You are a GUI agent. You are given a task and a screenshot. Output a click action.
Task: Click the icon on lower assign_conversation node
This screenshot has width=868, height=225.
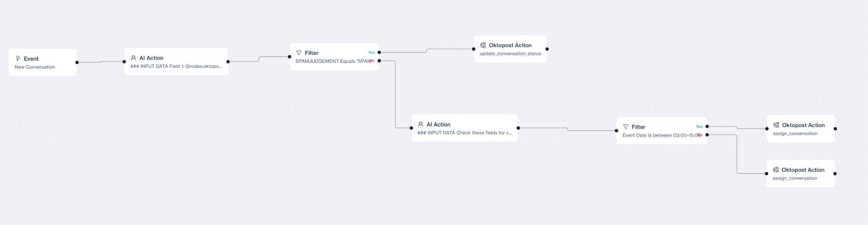click(x=776, y=170)
